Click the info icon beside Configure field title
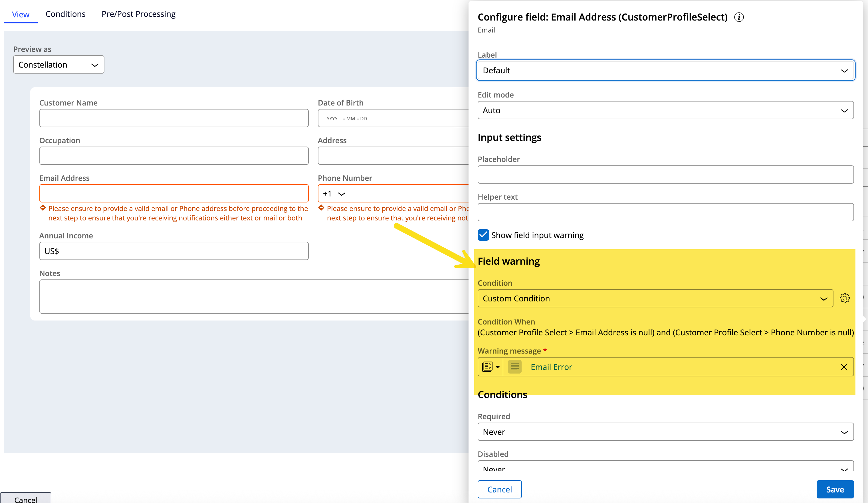Screen dimensions: 868x503 click(x=738, y=17)
